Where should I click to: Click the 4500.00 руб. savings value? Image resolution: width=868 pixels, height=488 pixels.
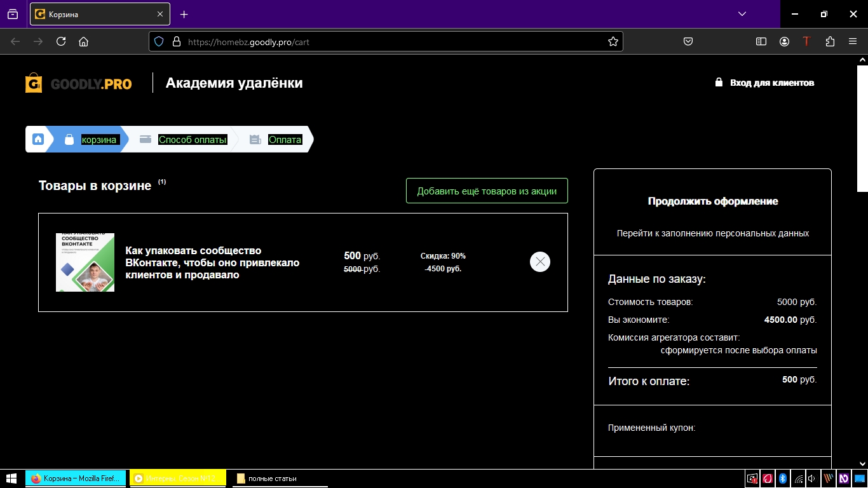pyautogui.click(x=790, y=320)
